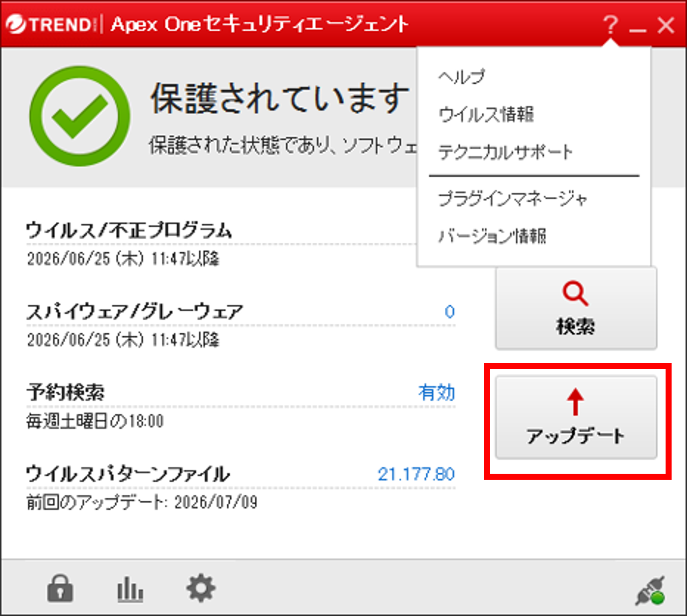Click the green protected checkmark icon
Viewport: 687px width, 616px height.
(80, 116)
